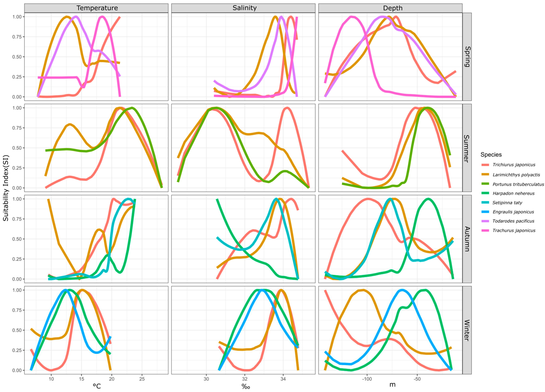Click the ‰ salinity axis unit label

tap(246, 387)
